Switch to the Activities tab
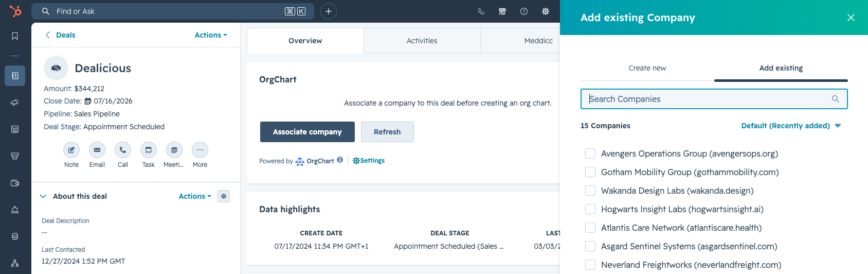 point(422,41)
